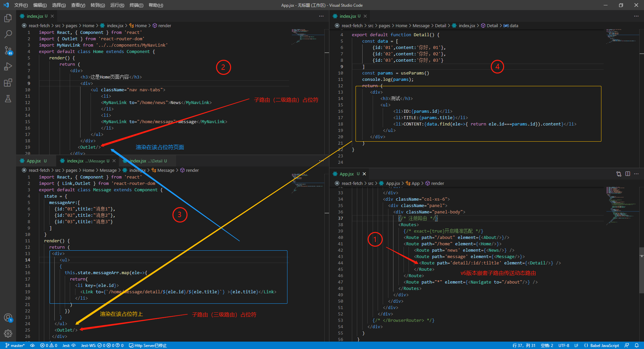Click the sync changes cloud icon

click(x=33, y=345)
